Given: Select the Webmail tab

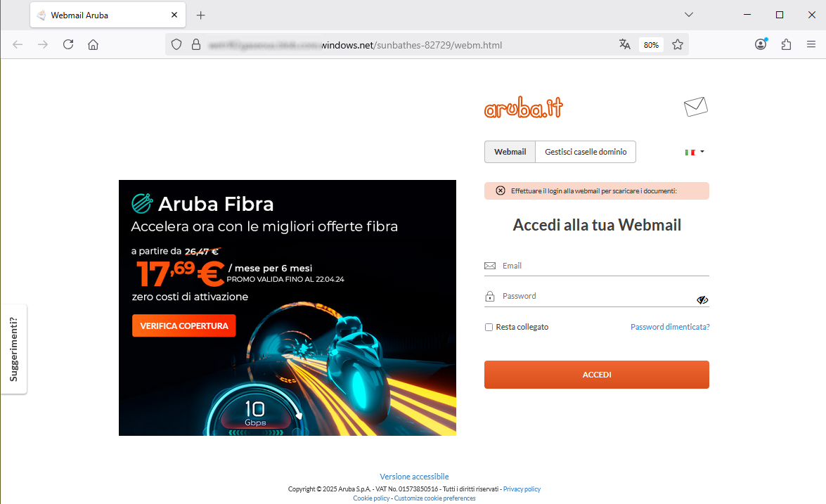Looking at the screenshot, I should 510,152.
